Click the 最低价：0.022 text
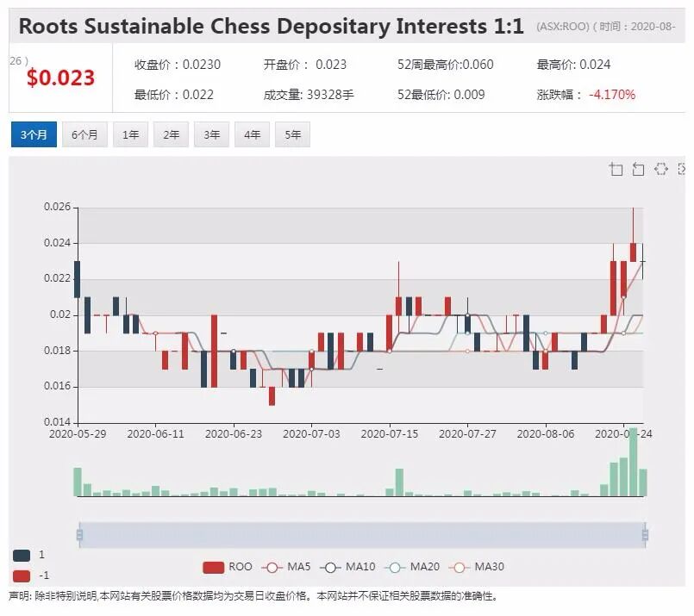The image size is (694, 616). coord(174,95)
